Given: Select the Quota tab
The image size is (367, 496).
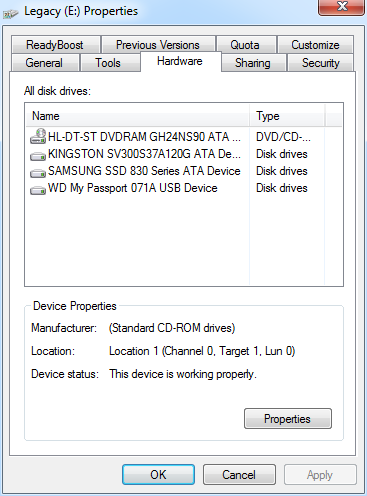Looking at the screenshot, I should point(246,44).
